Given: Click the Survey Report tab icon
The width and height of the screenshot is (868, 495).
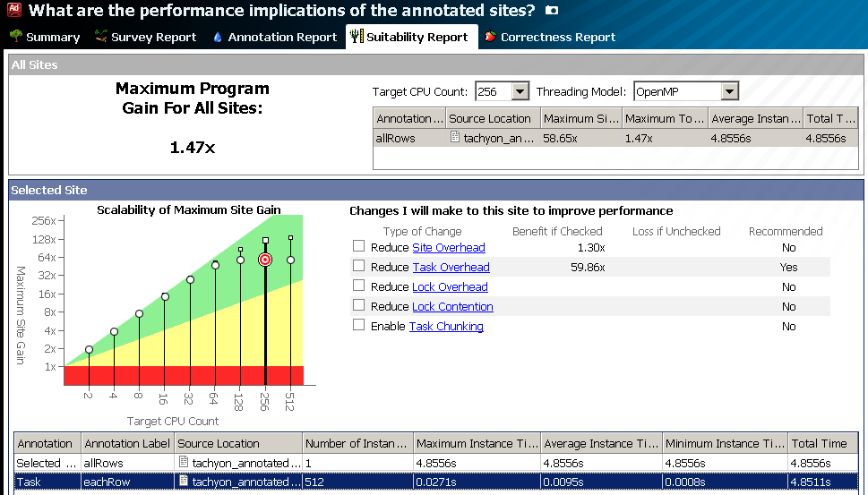Looking at the screenshot, I should click(100, 37).
